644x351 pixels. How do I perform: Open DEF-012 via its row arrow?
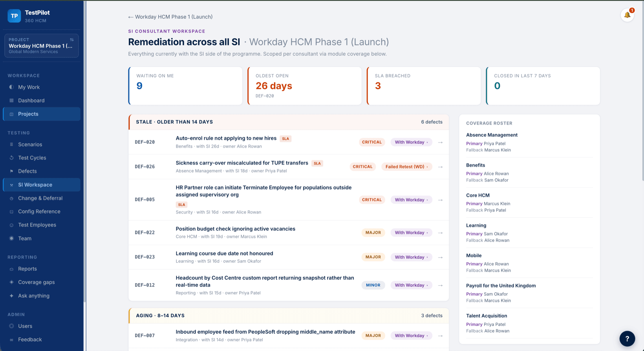440,285
